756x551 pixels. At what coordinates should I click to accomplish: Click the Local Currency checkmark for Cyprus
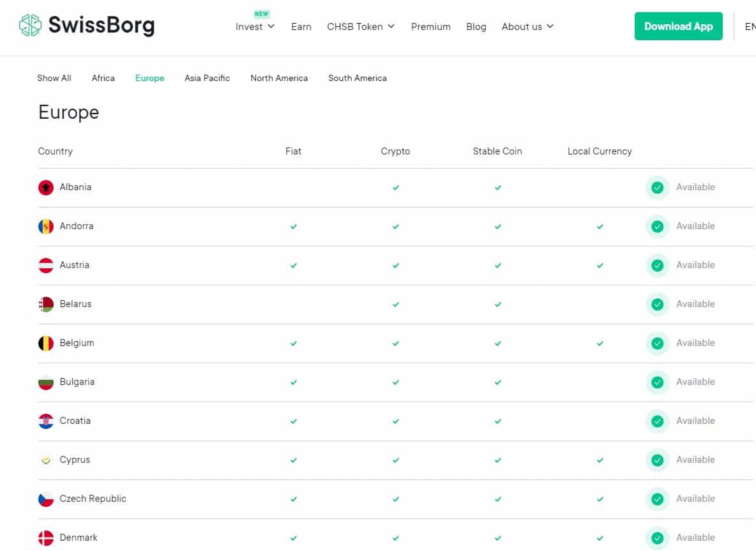tap(600, 460)
